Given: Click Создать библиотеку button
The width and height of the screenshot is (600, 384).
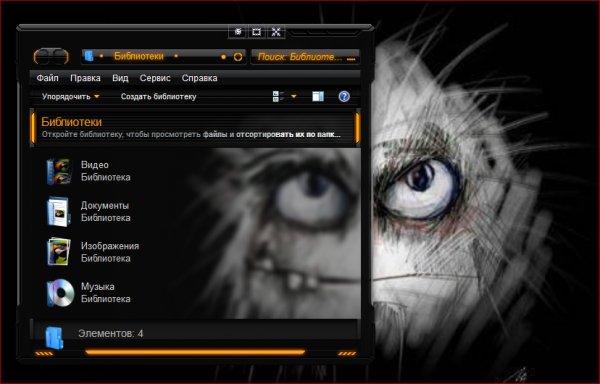Looking at the screenshot, I should pyautogui.click(x=158, y=96).
